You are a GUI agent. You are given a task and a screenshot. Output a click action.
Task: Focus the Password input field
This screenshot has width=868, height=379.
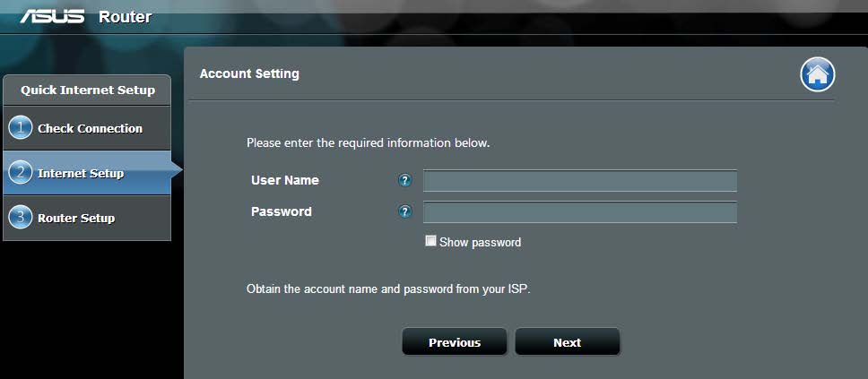tap(579, 212)
